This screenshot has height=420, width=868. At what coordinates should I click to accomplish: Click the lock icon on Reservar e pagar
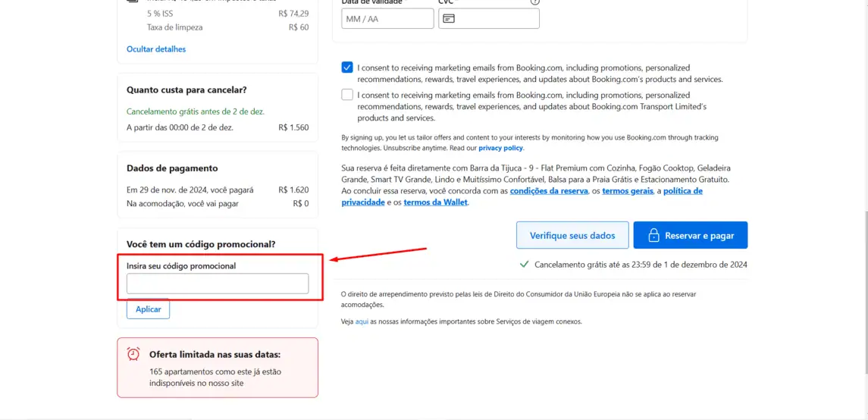point(653,235)
